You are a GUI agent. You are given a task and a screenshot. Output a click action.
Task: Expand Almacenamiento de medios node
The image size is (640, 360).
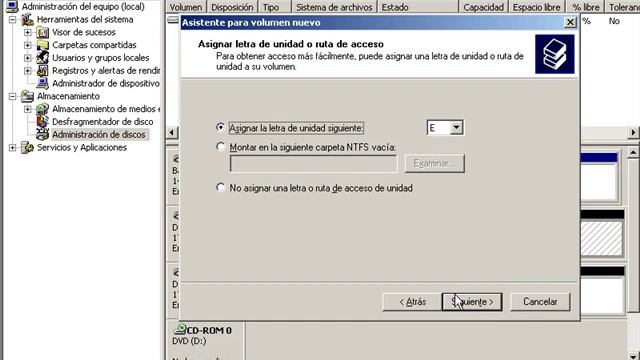[x=27, y=109]
